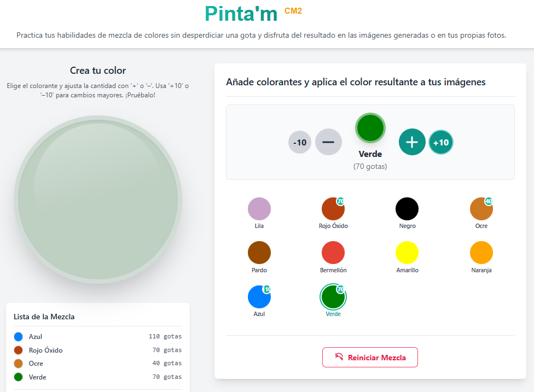Choose the Azul colorant swatch
The width and height of the screenshot is (534, 392).
coord(259,297)
